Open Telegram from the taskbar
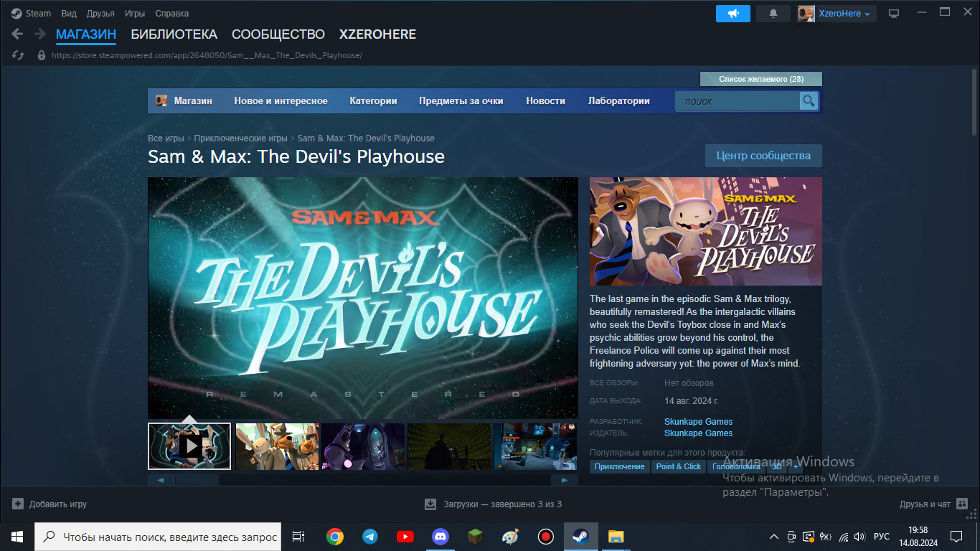Image resolution: width=980 pixels, height=551 pixels. click(x=370, y=537)
